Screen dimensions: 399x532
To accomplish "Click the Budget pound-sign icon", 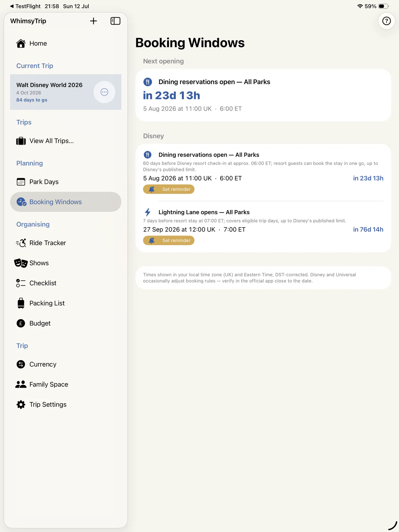I will [21, 324].
